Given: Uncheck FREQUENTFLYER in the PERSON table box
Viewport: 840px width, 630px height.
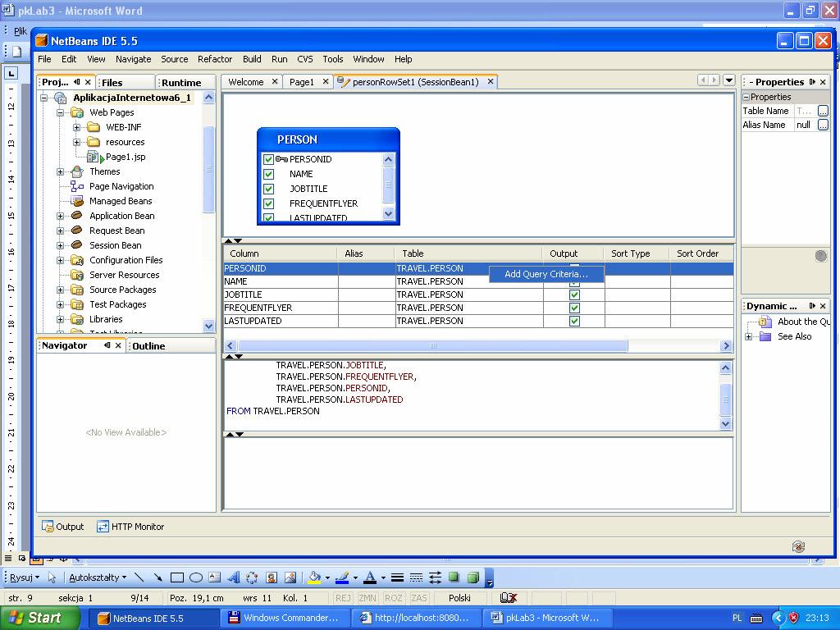Looking at the screenshot, I should click(x=268, y=203).
